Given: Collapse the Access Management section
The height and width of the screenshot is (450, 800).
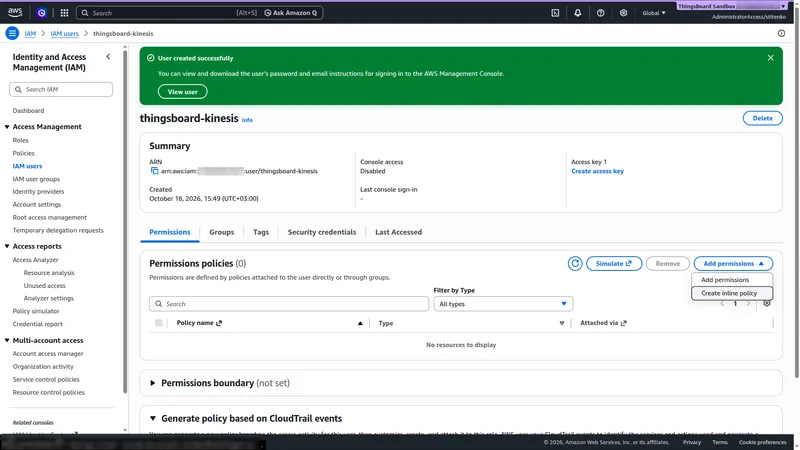Looking at the screenshot, I should tap(7, 127).
